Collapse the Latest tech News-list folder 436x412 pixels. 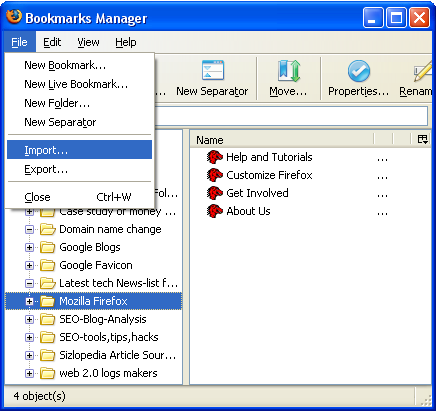(x=29, y=283)
